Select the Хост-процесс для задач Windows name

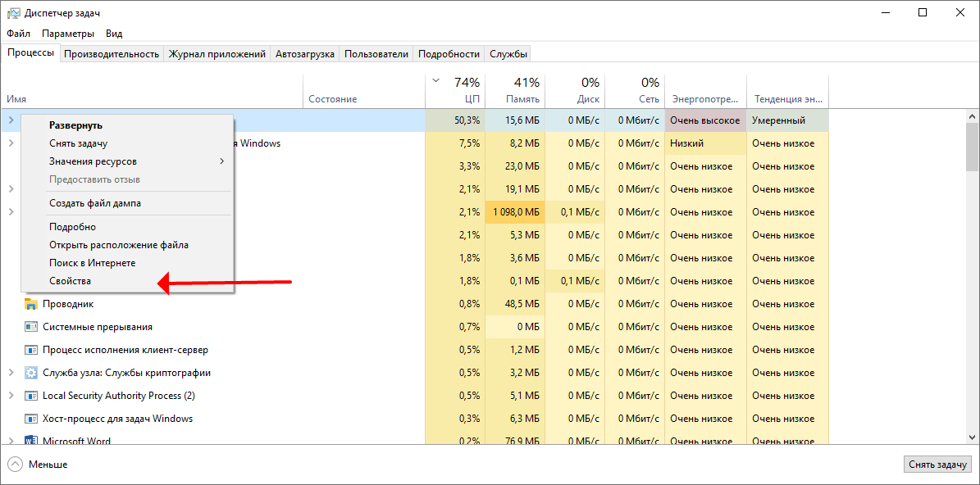coord(117,418)
